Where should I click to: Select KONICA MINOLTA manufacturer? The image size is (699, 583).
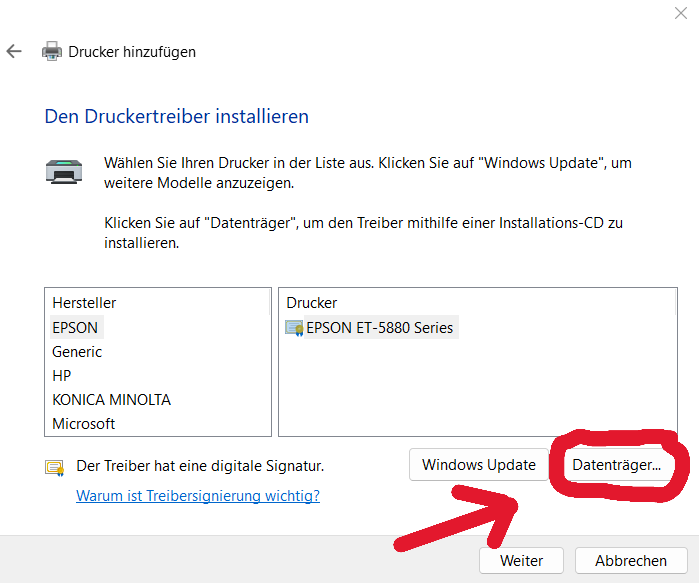coord(111,400)
